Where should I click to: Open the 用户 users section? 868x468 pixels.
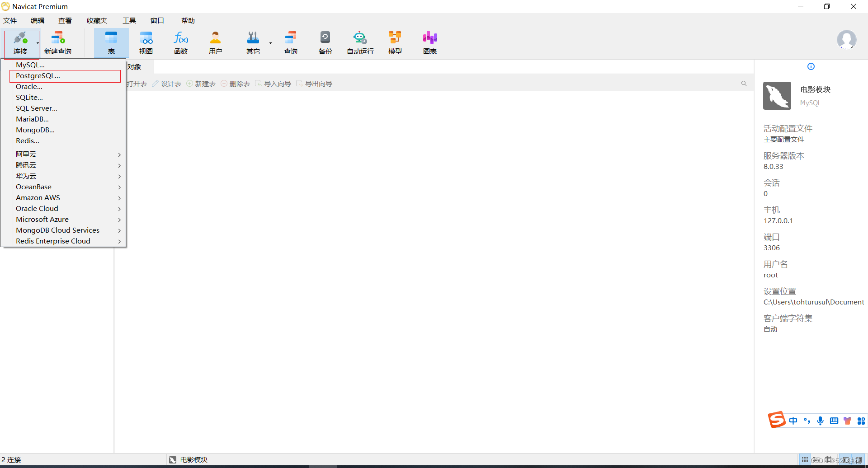[216, 43]
